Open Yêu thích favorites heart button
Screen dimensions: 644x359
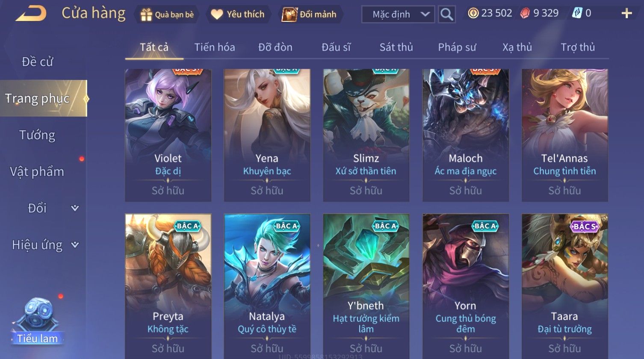(238, 15)
